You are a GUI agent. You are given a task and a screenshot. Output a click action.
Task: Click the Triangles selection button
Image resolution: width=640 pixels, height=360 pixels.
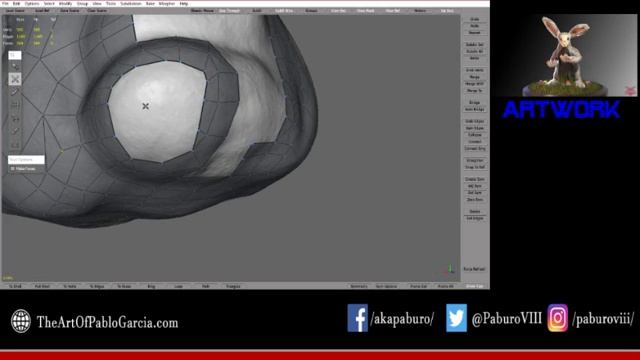(x=233, y=287)
